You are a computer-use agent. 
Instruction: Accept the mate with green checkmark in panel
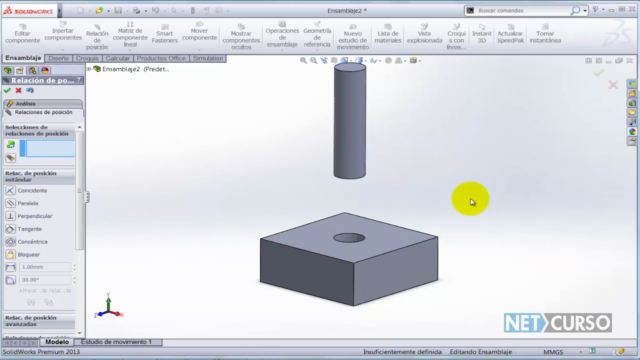(7, 90)
